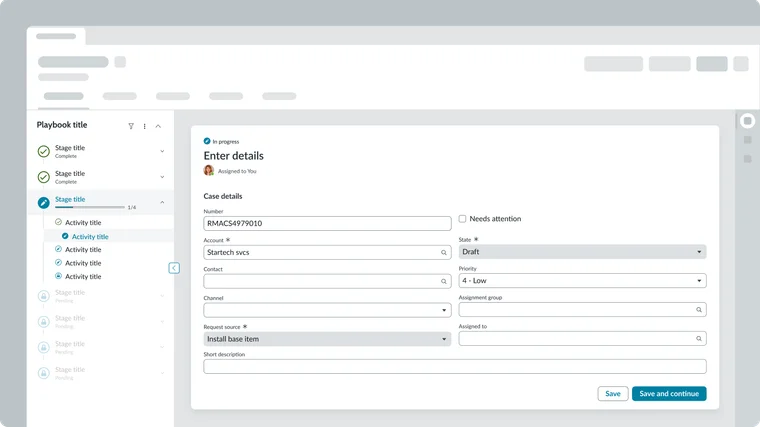Open the Request source dropdown showing Install base item
This screenshot has height=427, width=760.
pos(327,339)
